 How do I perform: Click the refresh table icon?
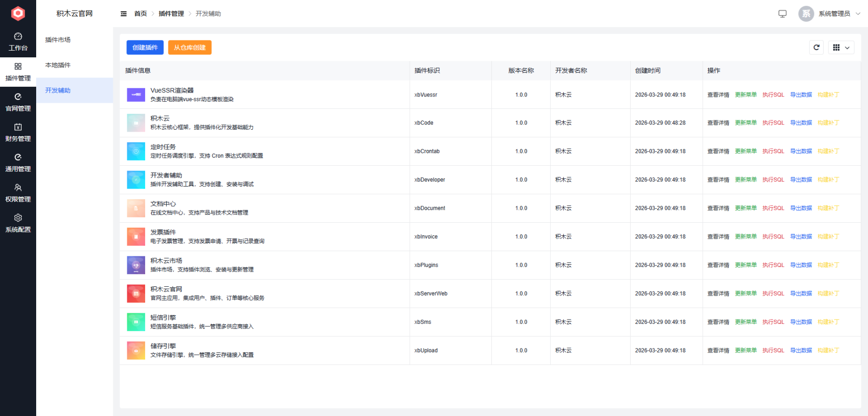(816, 47)
